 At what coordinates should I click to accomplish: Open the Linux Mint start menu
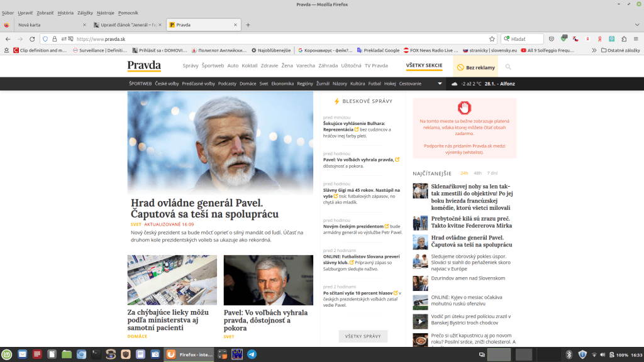click(x=7, y=354)
